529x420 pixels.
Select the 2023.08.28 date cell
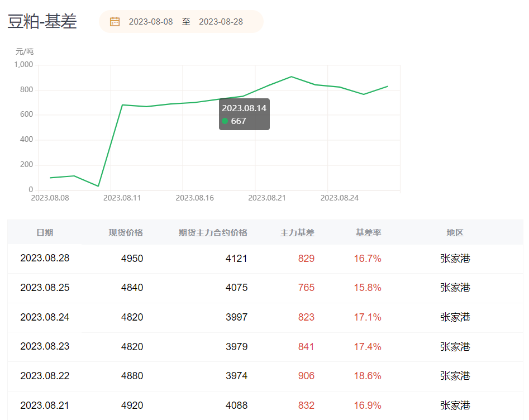(x=45, y=258)
